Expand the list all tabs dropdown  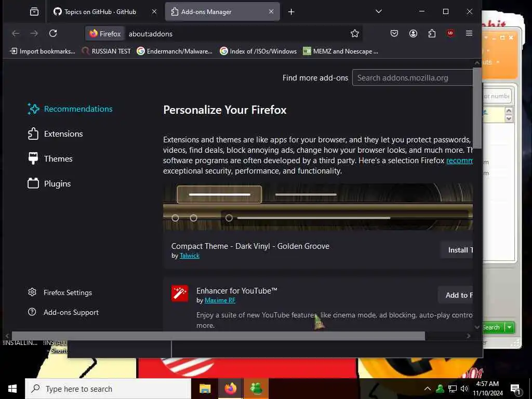point(379,11)
